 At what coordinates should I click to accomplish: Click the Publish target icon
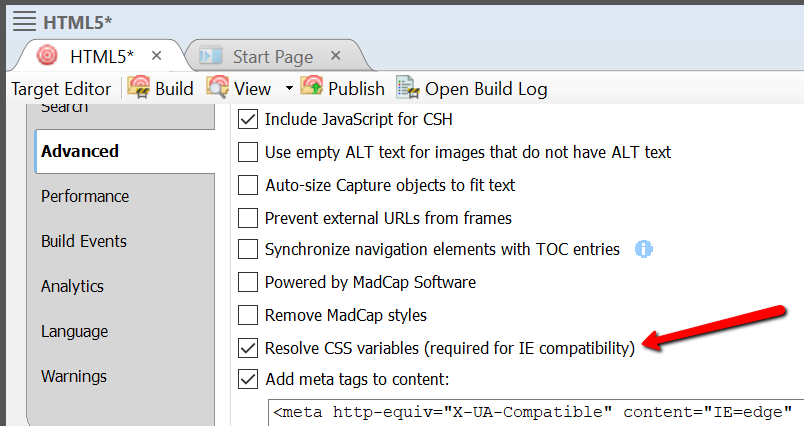[312, 86]
